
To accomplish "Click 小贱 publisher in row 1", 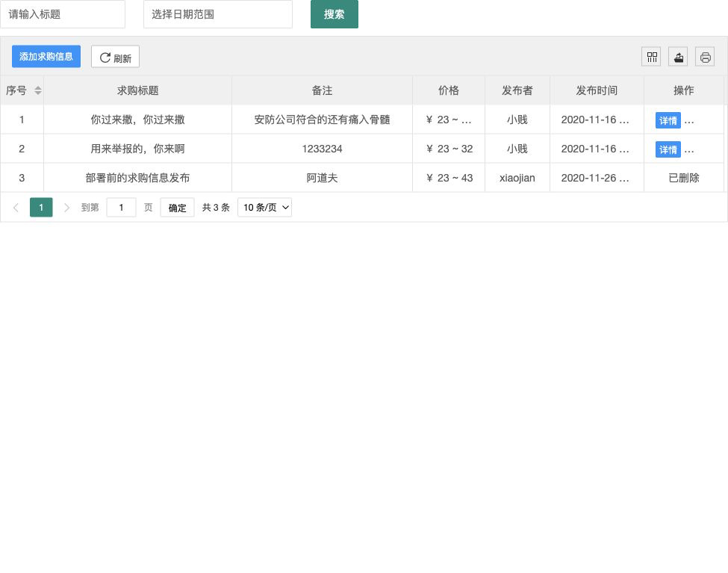I will point(517,120).
